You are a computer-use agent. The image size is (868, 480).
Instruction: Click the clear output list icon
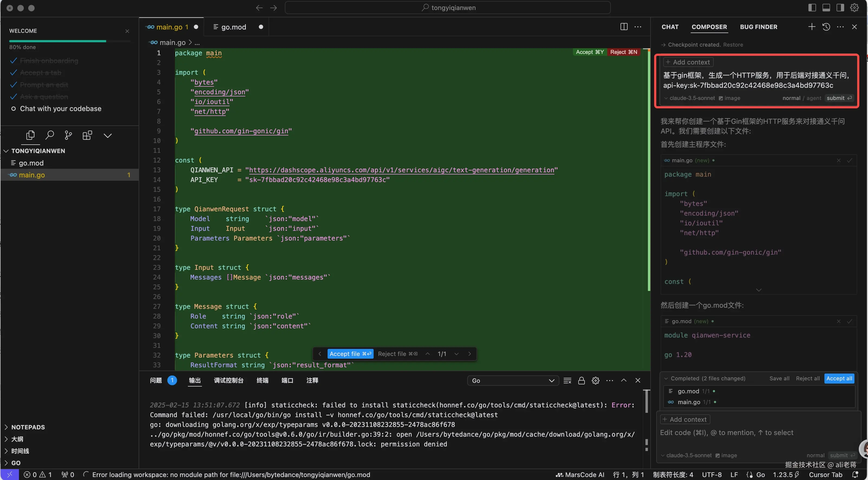pos(567,381)
